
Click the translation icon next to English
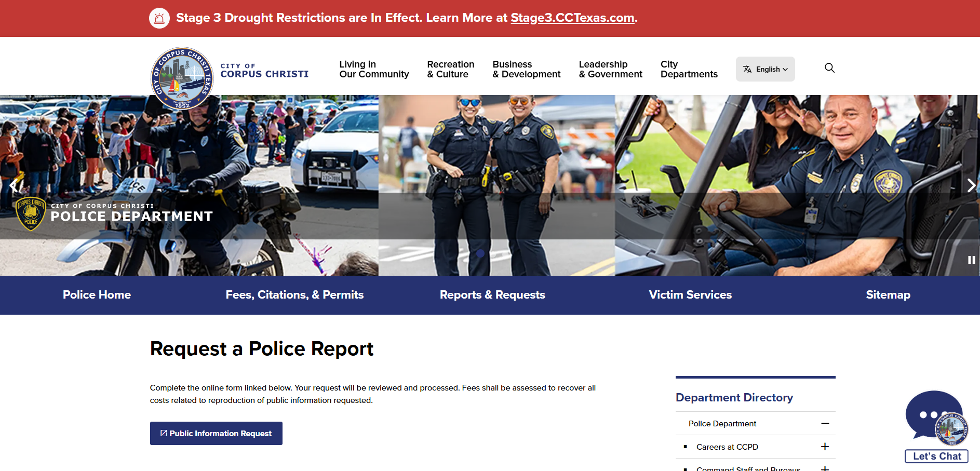(747, 69)
